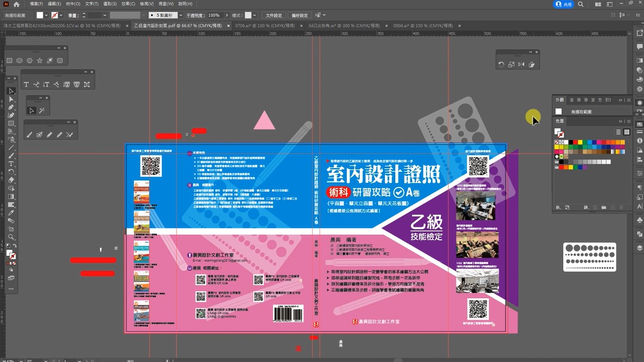This screenshot has height=362, width=644.
Task: Select the Direct Selection tool in toolbar
Action: (x=11, y=99)
